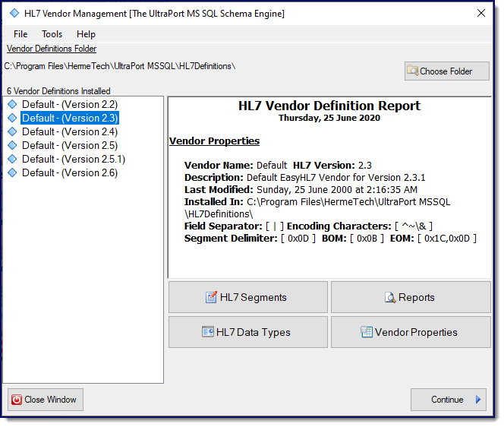Select Default - (Version 2.6) definition

[x=70, y=172]
